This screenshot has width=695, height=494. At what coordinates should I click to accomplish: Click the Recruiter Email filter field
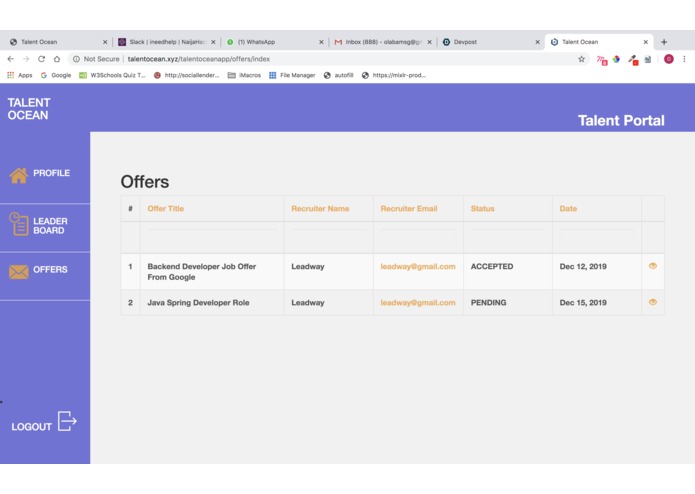point(418,237)
